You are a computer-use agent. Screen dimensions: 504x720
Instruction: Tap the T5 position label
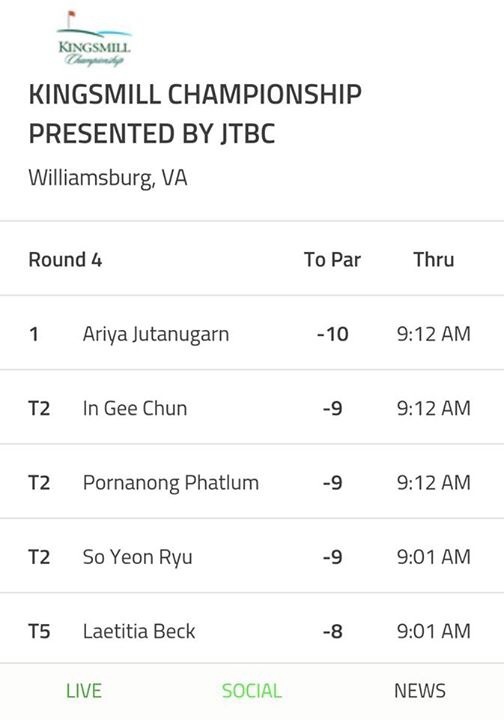click(x=39, y=631)
